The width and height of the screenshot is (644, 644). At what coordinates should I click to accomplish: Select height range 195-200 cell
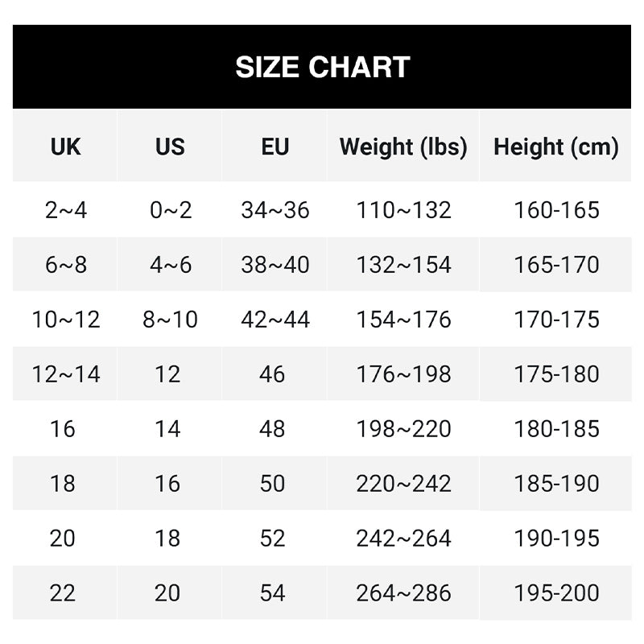tap(556, 593)
